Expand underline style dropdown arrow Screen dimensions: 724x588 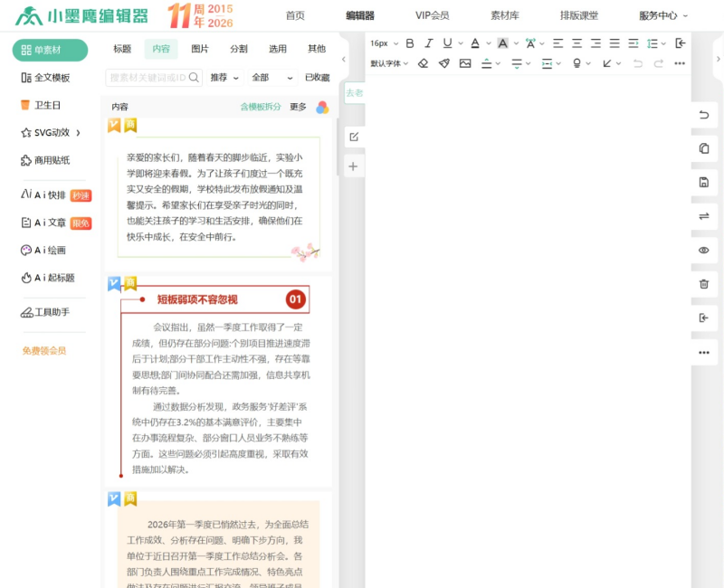(x=461, y=43)
